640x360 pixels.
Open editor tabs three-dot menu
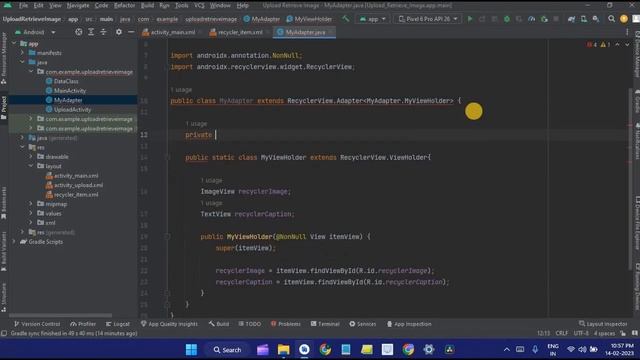click(627, 32)
